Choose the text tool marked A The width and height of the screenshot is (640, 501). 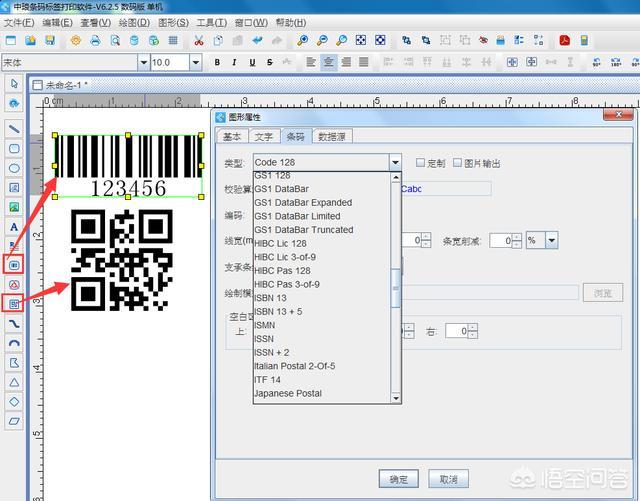click(x=14, y=227)
